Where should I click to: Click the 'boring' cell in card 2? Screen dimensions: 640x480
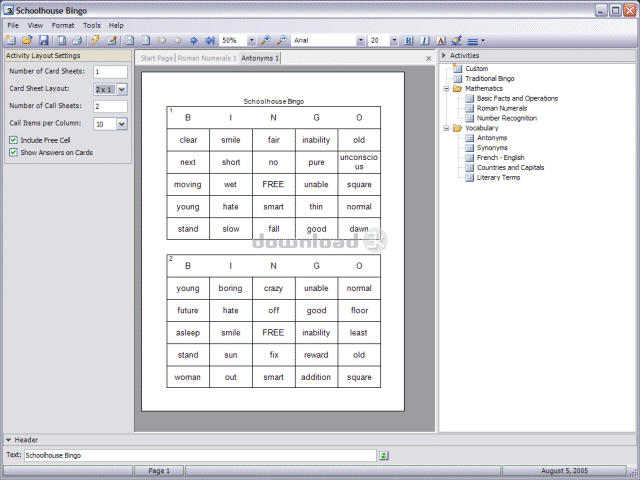coord(231,288)
